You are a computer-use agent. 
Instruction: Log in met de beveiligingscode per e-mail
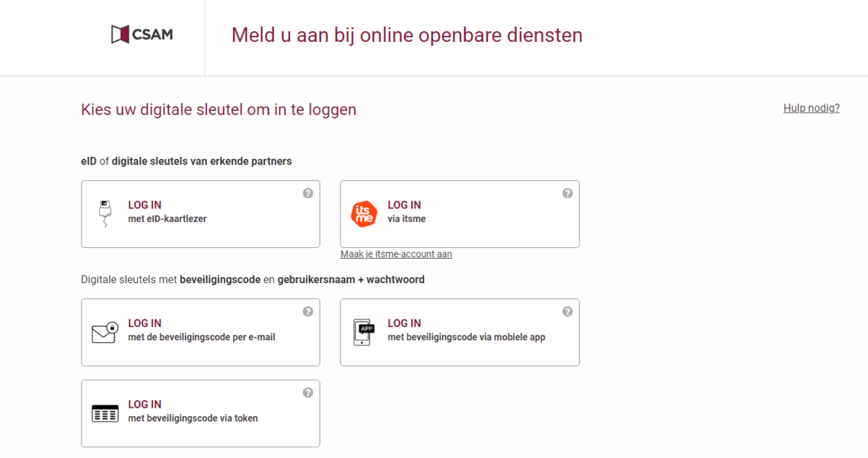tap(200, 332)
